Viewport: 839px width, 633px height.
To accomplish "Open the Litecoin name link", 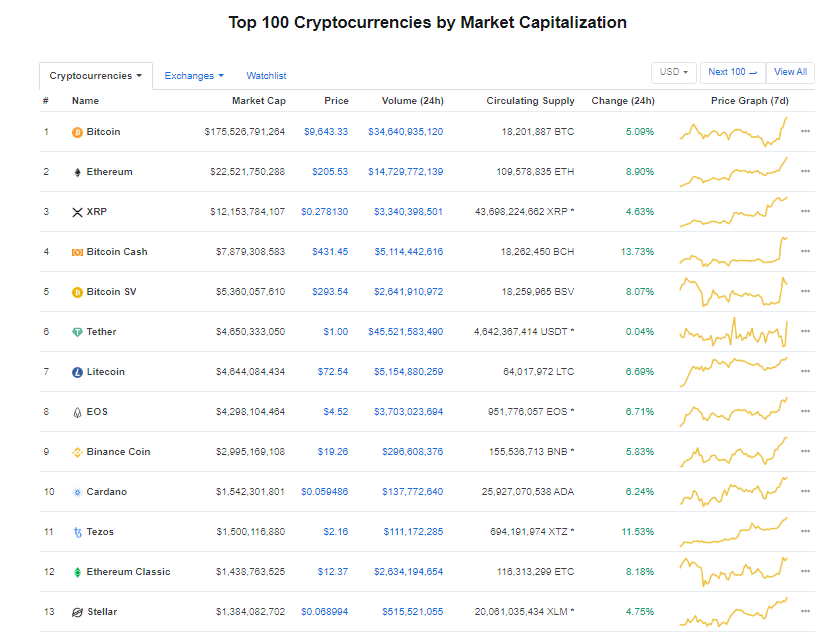I will click(x=105, y=372).
